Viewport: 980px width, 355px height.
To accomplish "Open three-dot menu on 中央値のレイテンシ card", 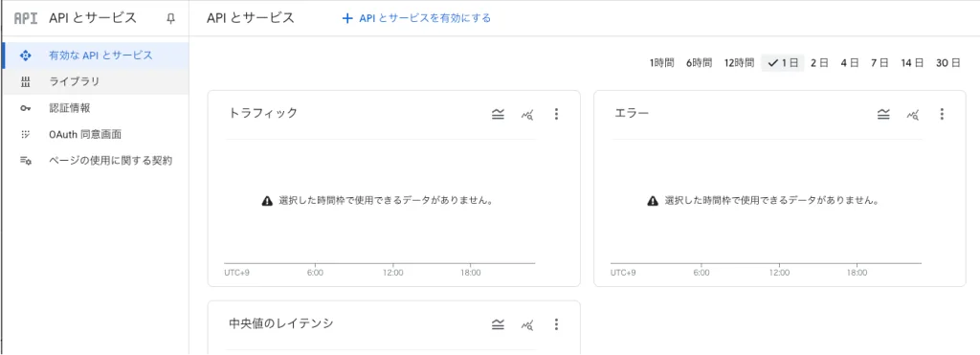I will 556,324.
